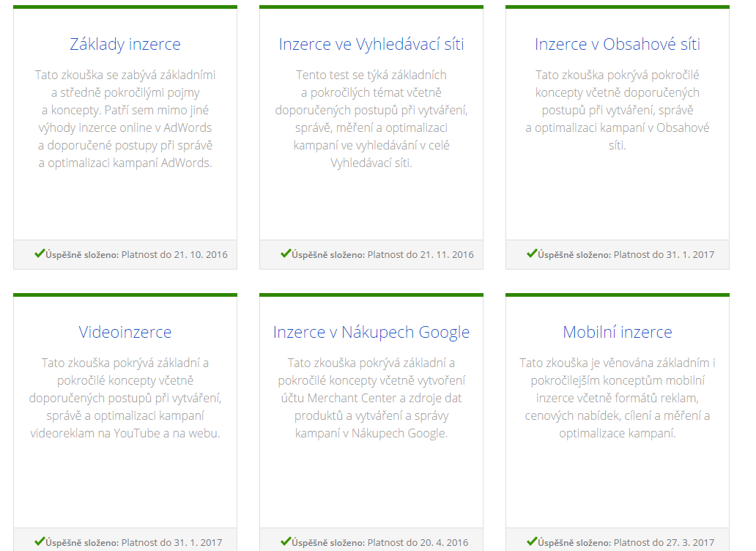Go to Inzerce v Nákupech Google title
The height and width of the screenshot is (551, 756).
click(371, 332)
